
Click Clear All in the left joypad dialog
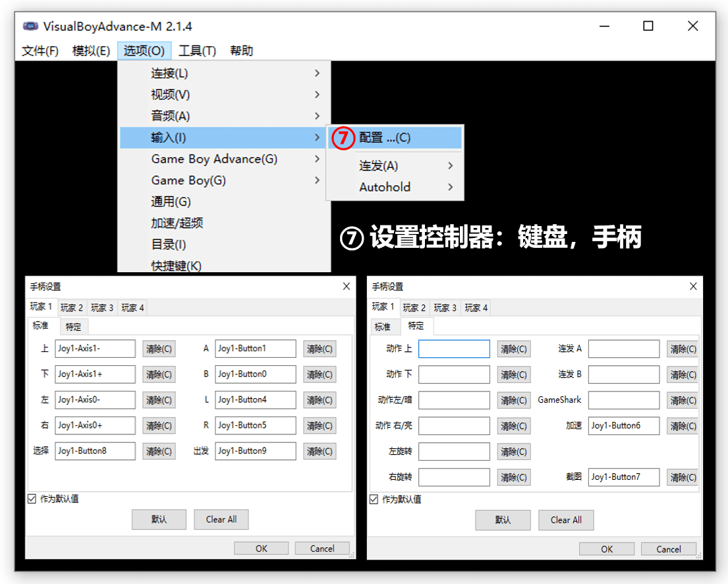221,519
